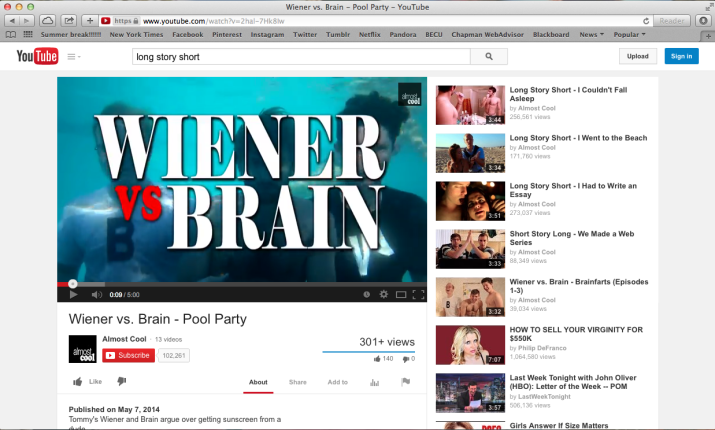715x430 pixels.
Task: Click the Watch Later clock icon
Action: coord(367,295)
